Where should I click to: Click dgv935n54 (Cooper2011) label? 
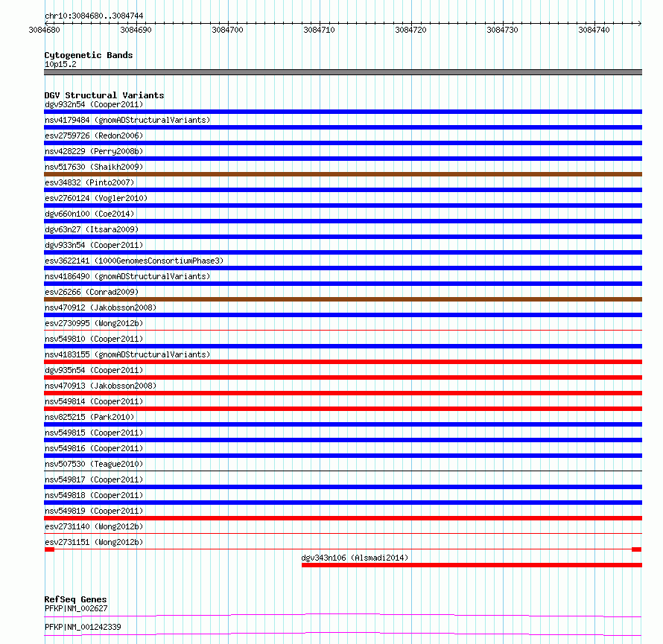[94, 370]
